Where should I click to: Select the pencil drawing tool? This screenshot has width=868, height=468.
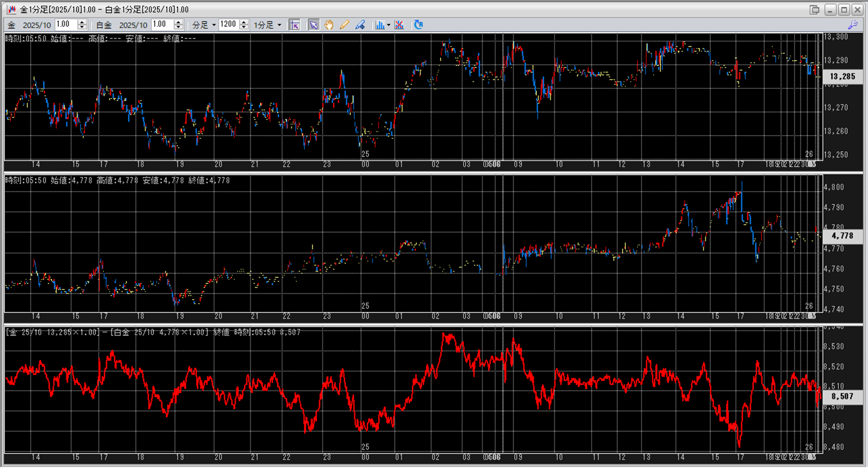point(344,25)
